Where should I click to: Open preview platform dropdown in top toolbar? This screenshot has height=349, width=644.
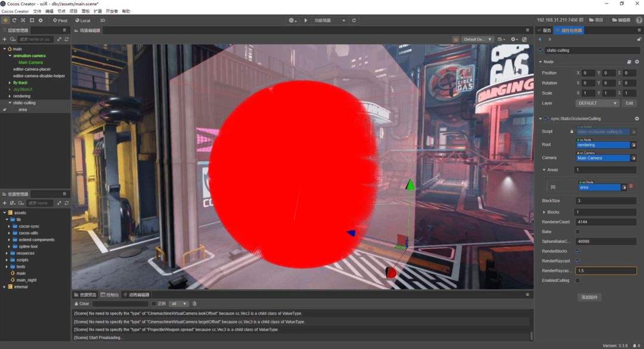coord(292,20)
